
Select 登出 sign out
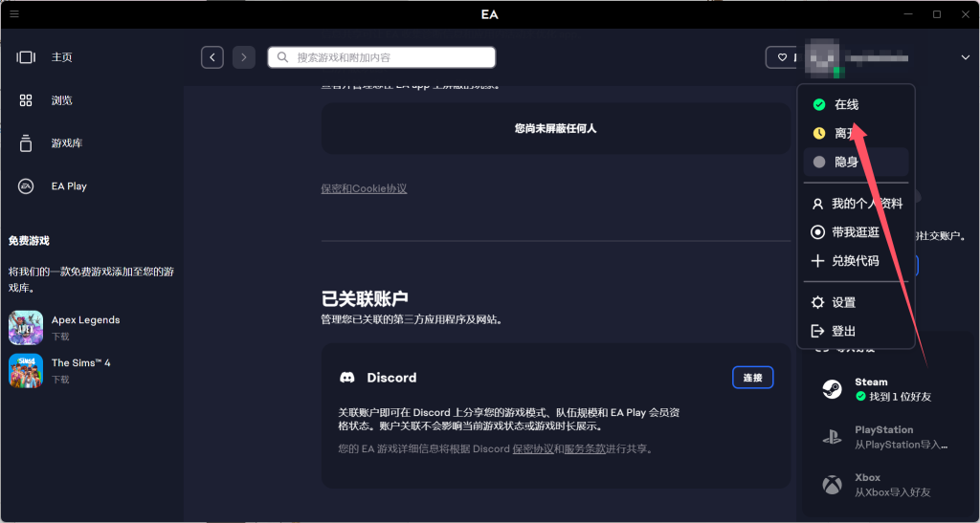(856, 332)
